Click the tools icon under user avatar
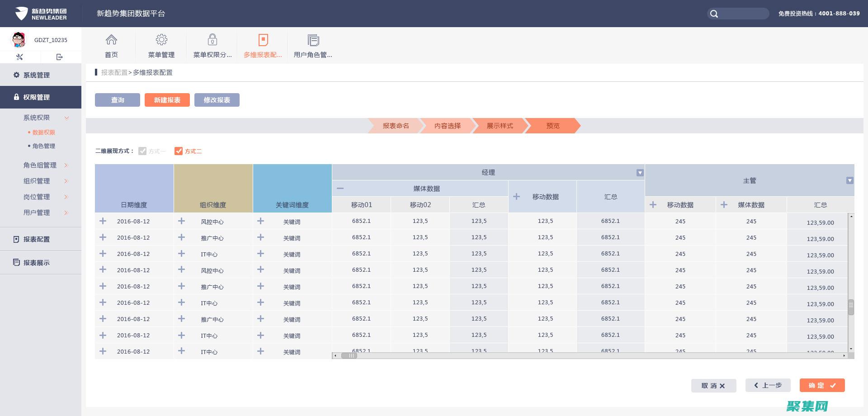 [x=19, y=57]
